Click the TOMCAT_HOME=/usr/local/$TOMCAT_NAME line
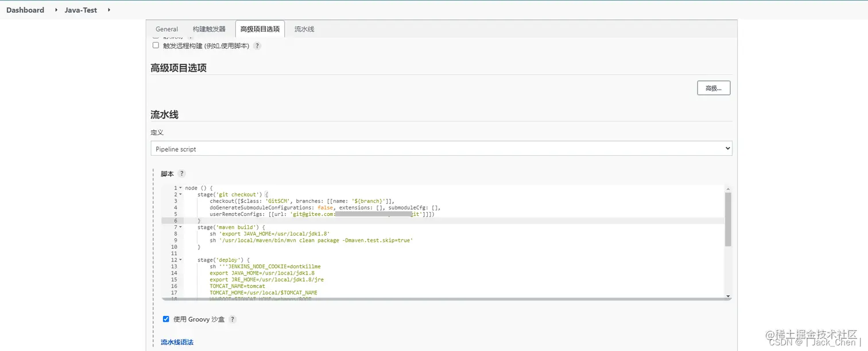This screenshot has height=351, width=868. pos(263,292)
